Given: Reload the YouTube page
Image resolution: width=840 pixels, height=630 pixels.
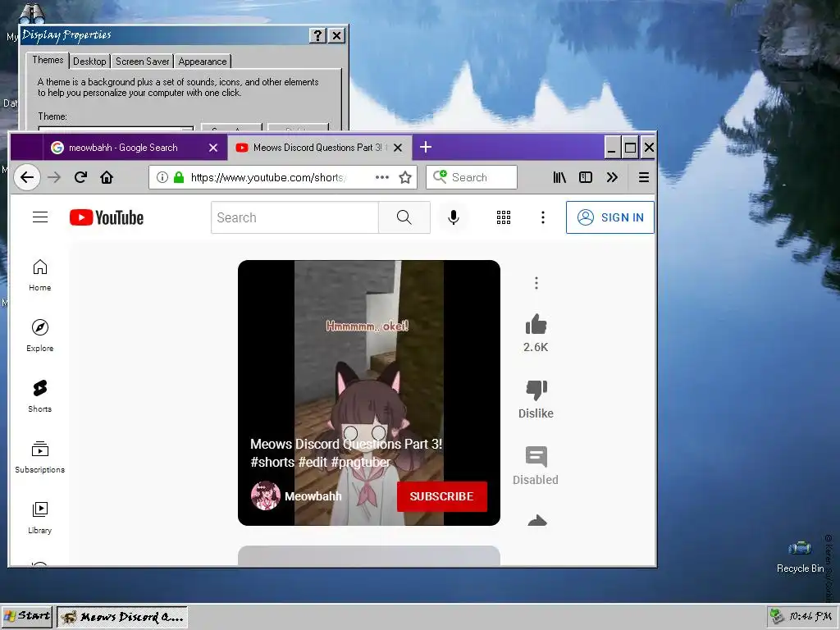Looking at the screenshot, I should 81,177.
